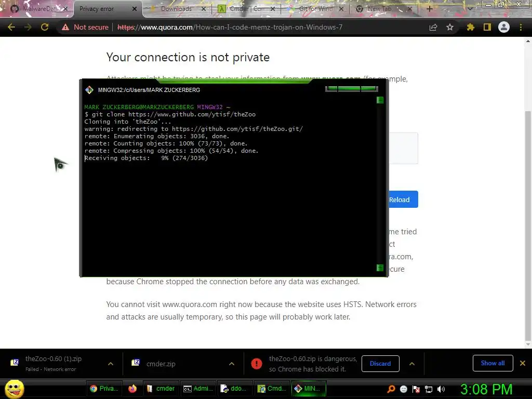This screenshot has width=532, height=399.
Task: Close the downloads bar
Action: (x=523, y=363)
